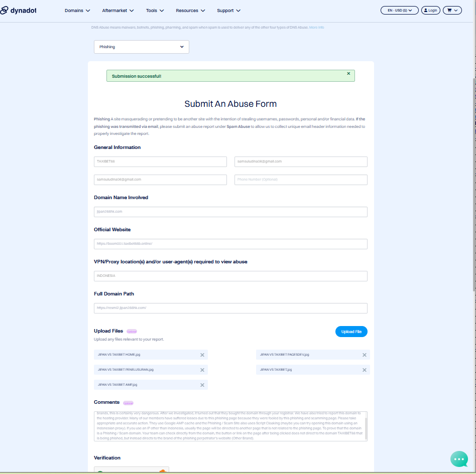Viewport: 476px width, 474px height.
Task: Follow the More Info link
Action: point(316,27)
